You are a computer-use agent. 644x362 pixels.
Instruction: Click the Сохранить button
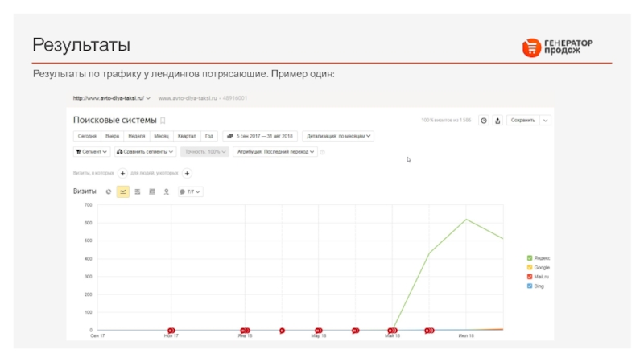click(522, 121)
